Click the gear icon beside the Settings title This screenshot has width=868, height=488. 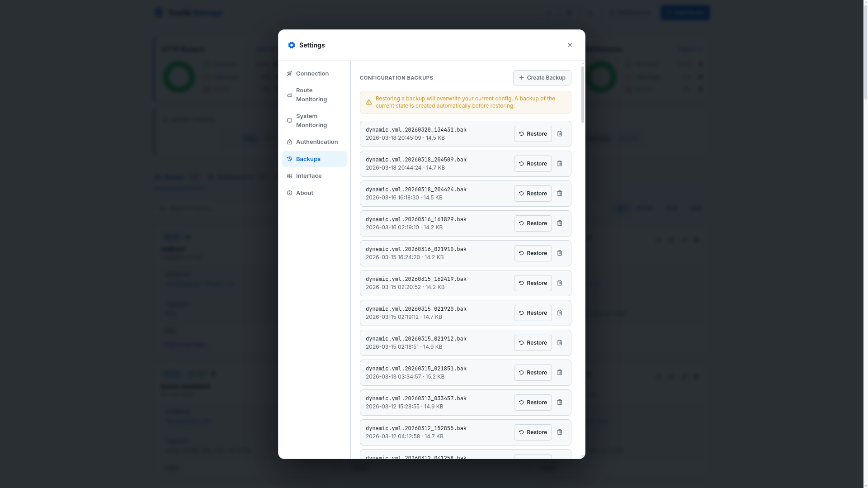pos(292,45)
